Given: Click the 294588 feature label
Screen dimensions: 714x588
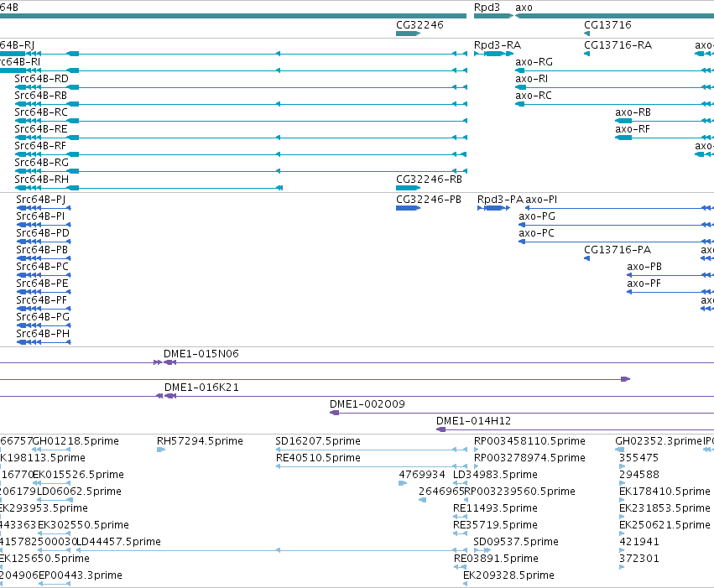Looking at the screenshot, I should pos(639,475).
